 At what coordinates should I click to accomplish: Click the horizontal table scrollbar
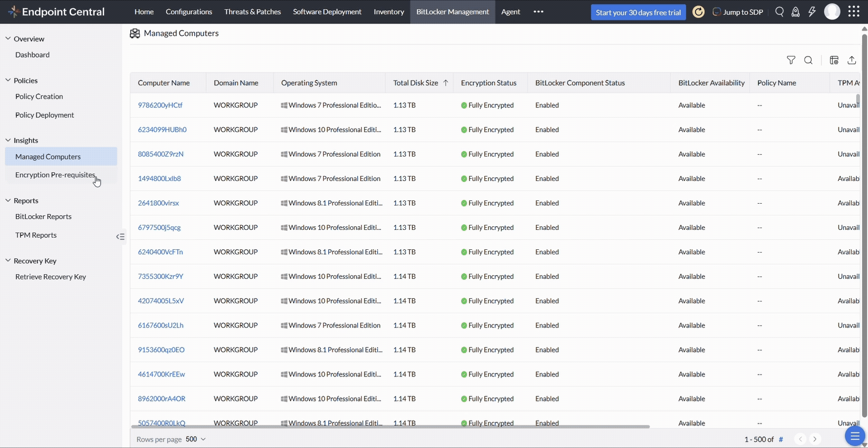coord(390,426)
